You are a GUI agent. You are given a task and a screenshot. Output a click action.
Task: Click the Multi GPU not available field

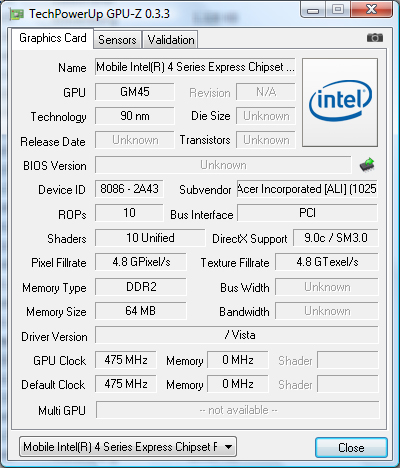click(x=238, y=410)
